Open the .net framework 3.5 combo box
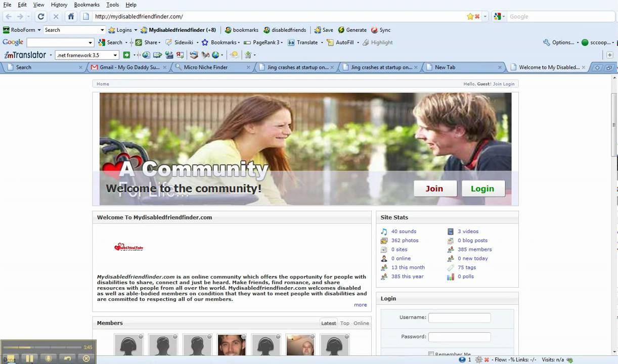 click(87, 55)
